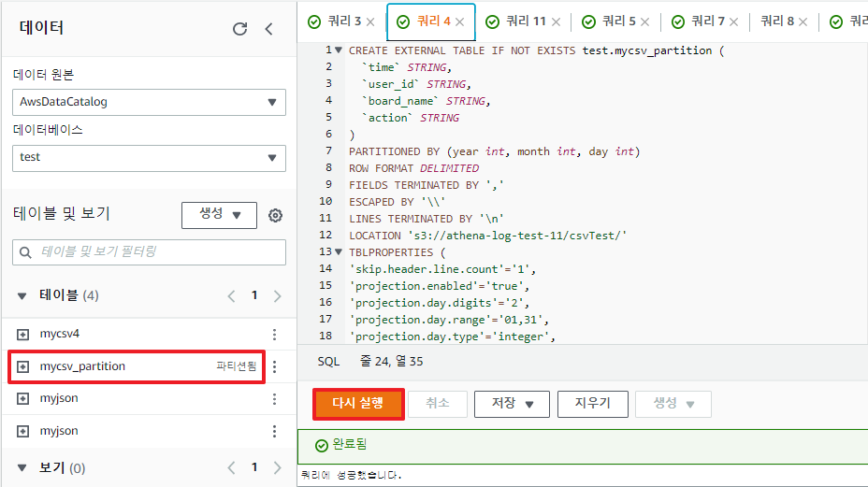Close the 쿼리 7 tab
The image size is (868, 487).
pyautogui.click(x=733, y=21)
